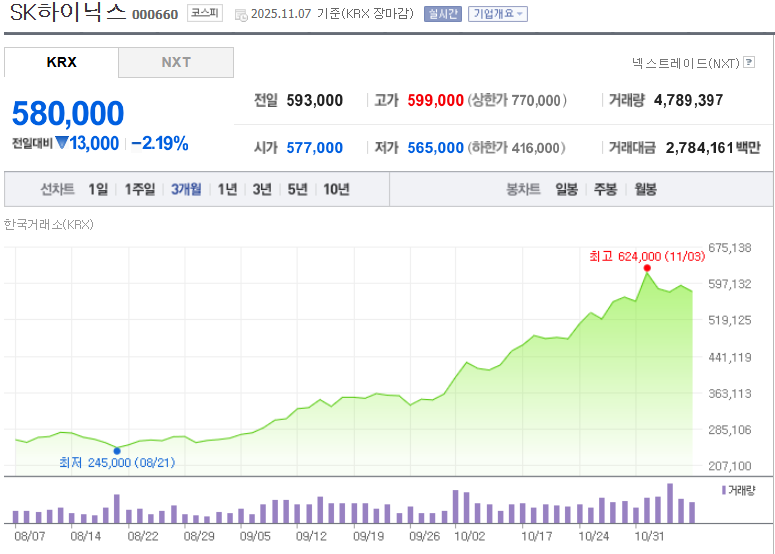Click the 10/02 date axis label
Image resolution: width=775 pixels, height=554 pixels.
470,536
